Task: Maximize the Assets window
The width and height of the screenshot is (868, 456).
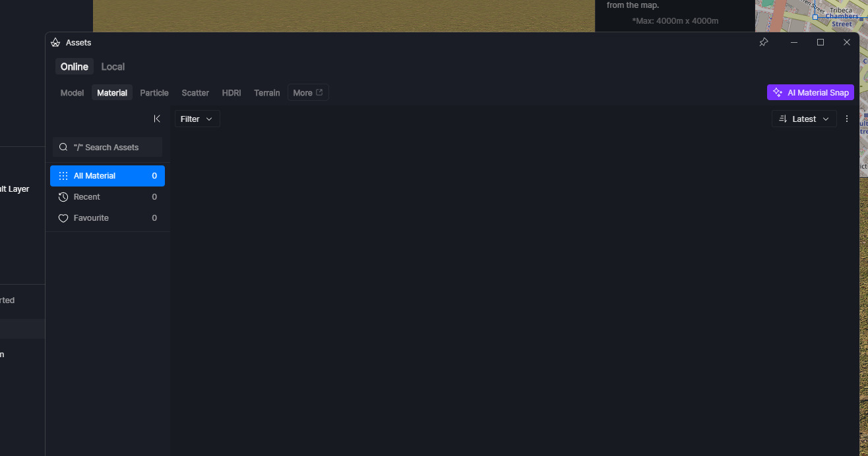Action: (x=821, y=42)
